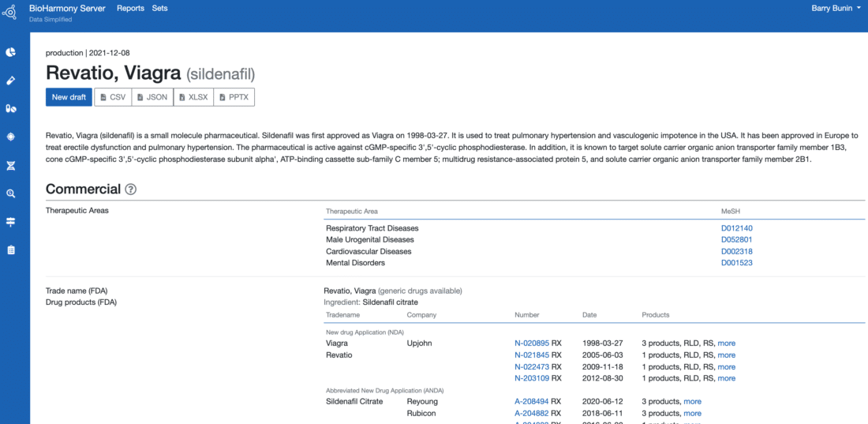
Task: Open application N-022473
Action: [x=531, y=367]
